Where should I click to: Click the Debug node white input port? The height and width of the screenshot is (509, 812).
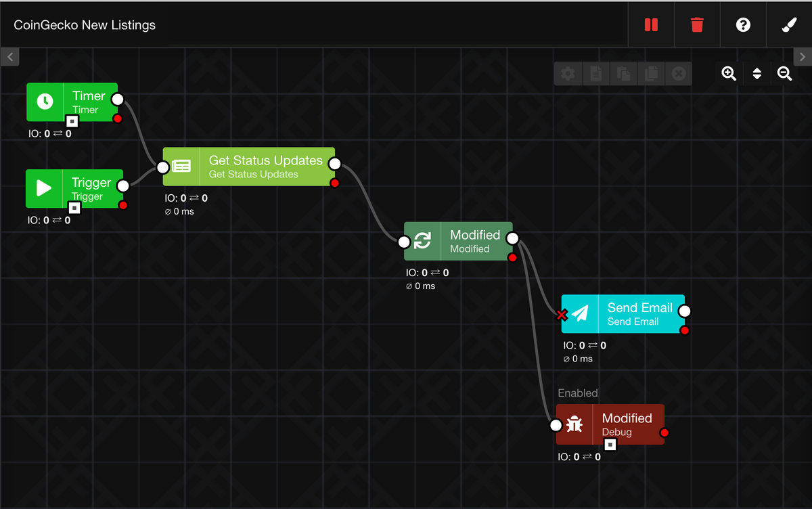click(x=556, y=425)
